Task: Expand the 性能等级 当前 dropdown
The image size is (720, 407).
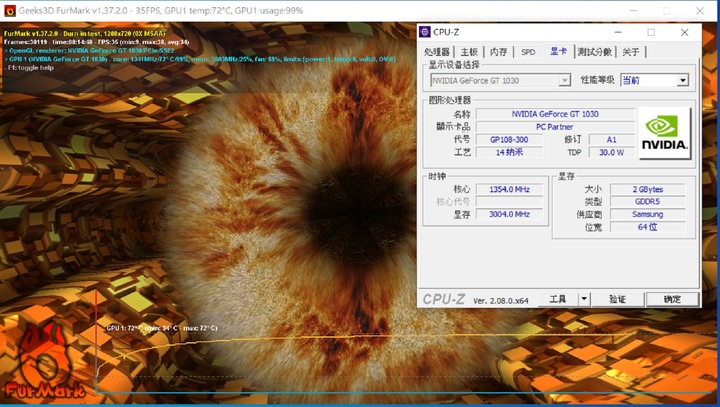Action: [x=654, y=80]
